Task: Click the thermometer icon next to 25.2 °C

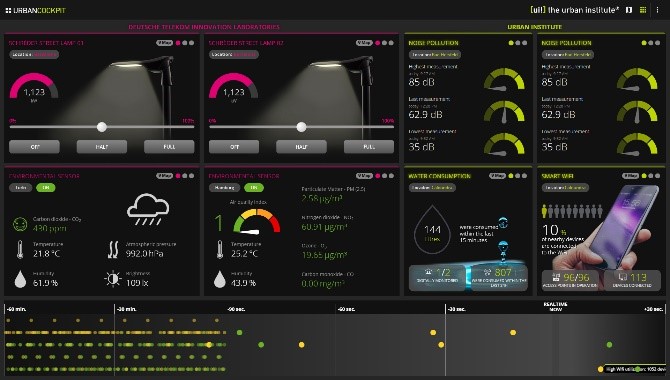Action: [220, 250]
